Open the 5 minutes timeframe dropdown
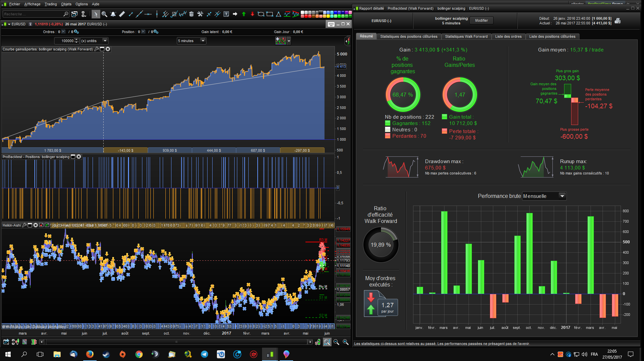Screen dimensions: 644x361 (203, 41)
